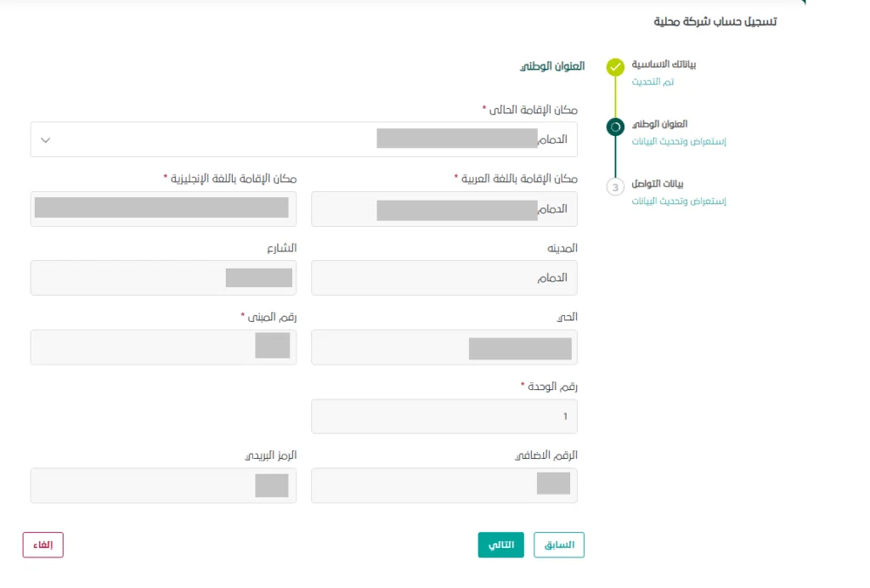Click the الرقم الاضافي additional number field

pyautogui.click(x=443, y=485)
